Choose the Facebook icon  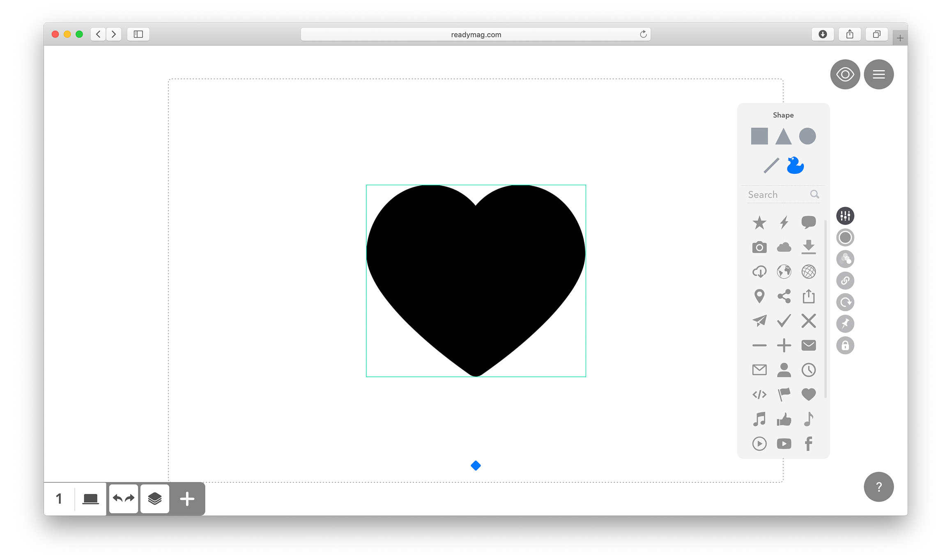pos(808,443)
